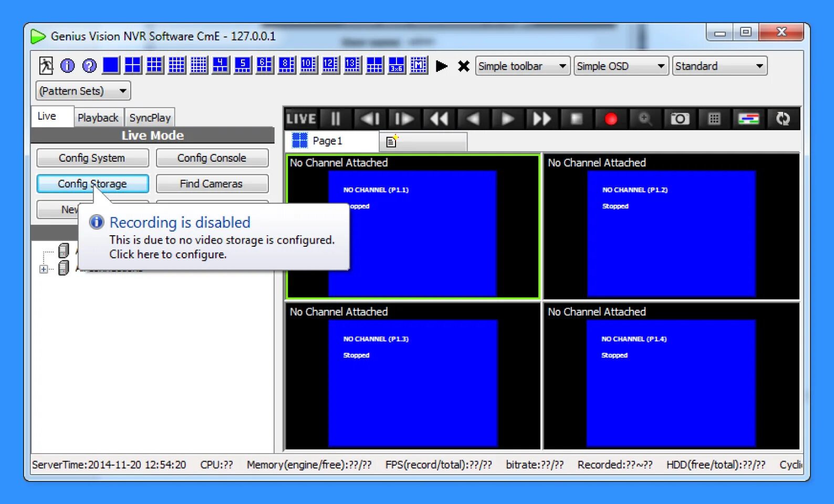Select the 2x2 grid layout icon
834x504 pixels.
(x=133, y=65)
